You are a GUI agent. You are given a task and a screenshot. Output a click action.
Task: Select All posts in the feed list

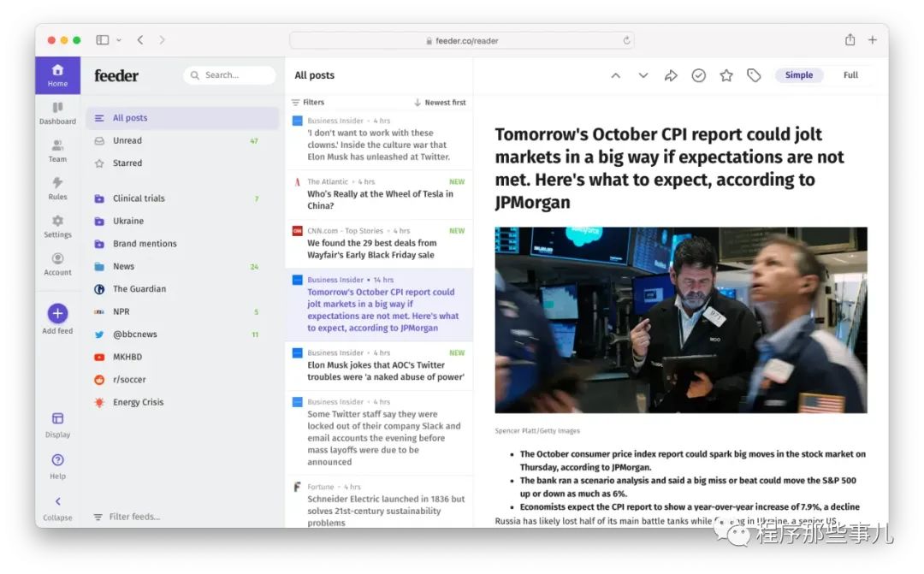[183, 118]
